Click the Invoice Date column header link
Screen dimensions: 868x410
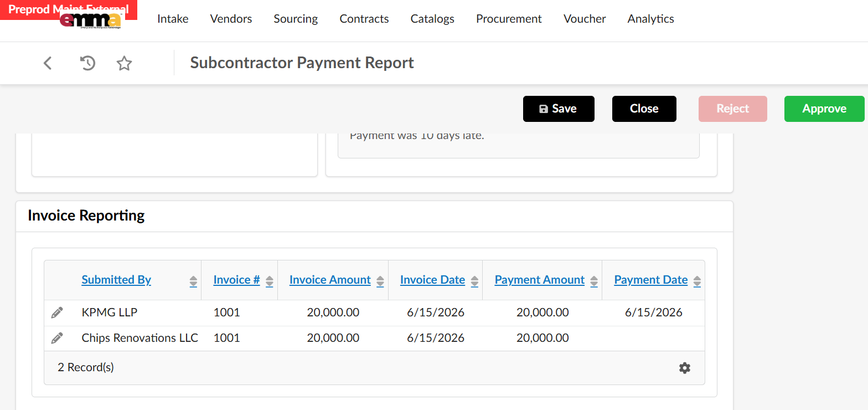(x=432, y=280)
